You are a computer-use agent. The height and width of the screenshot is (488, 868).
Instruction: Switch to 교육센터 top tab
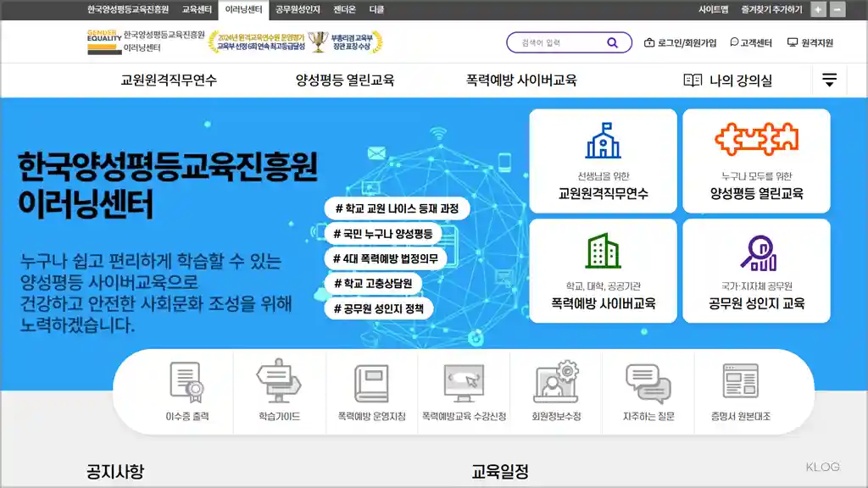(x=197, y=9)
